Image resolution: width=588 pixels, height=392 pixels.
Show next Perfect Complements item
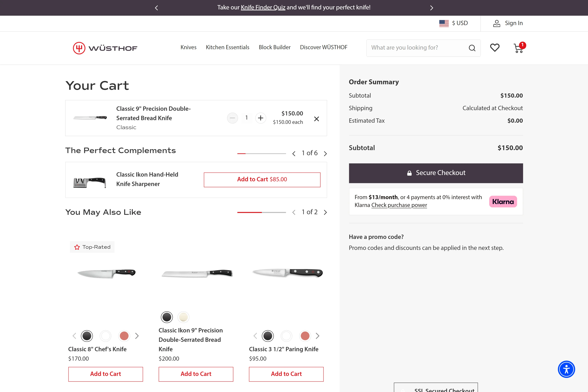click(325, 153)
